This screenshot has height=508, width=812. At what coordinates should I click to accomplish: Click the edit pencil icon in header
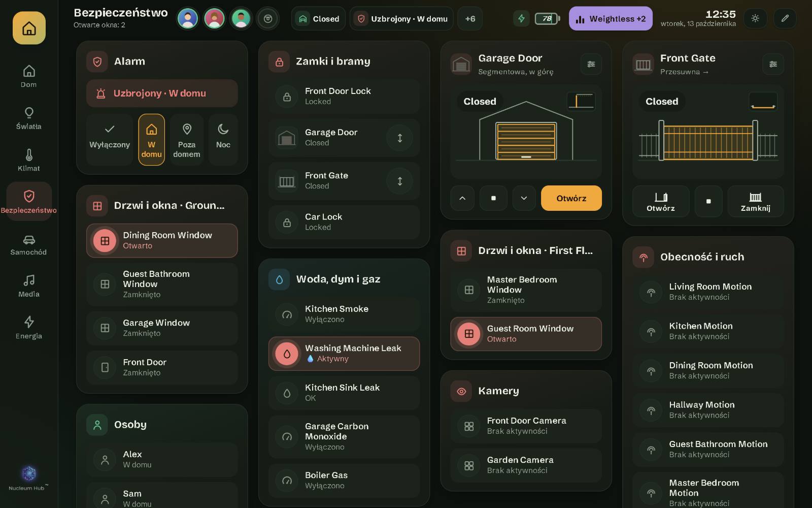785,18
